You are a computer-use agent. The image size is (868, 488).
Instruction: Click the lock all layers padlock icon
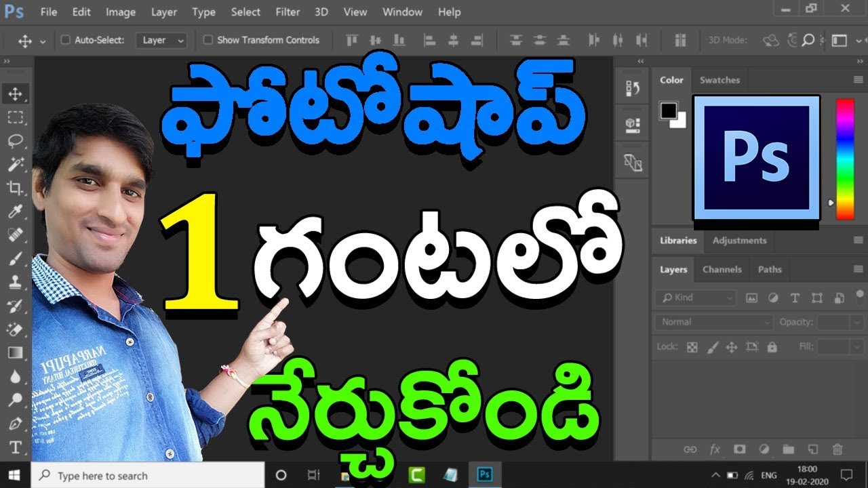pos(772,347)
